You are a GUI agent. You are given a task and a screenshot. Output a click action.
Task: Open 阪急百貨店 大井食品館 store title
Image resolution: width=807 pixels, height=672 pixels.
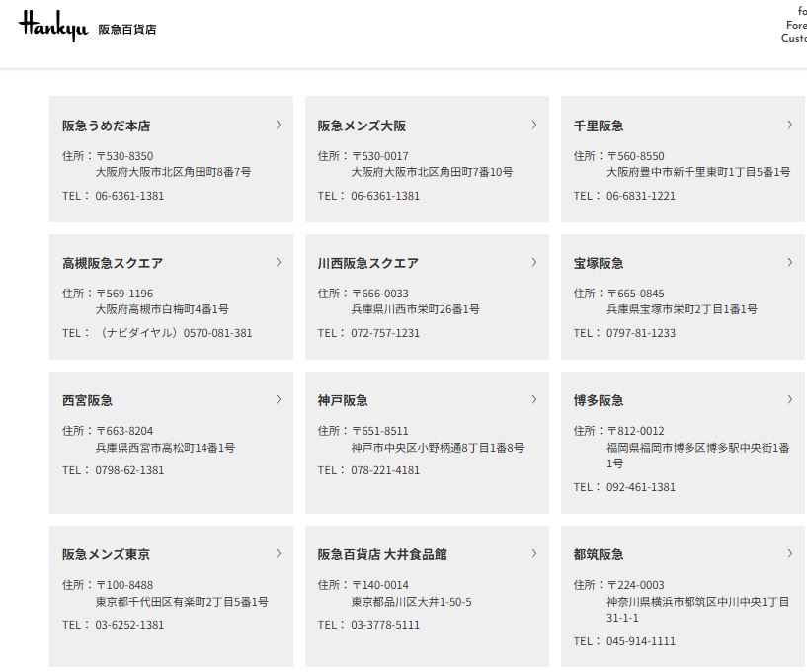click(381, 554)
